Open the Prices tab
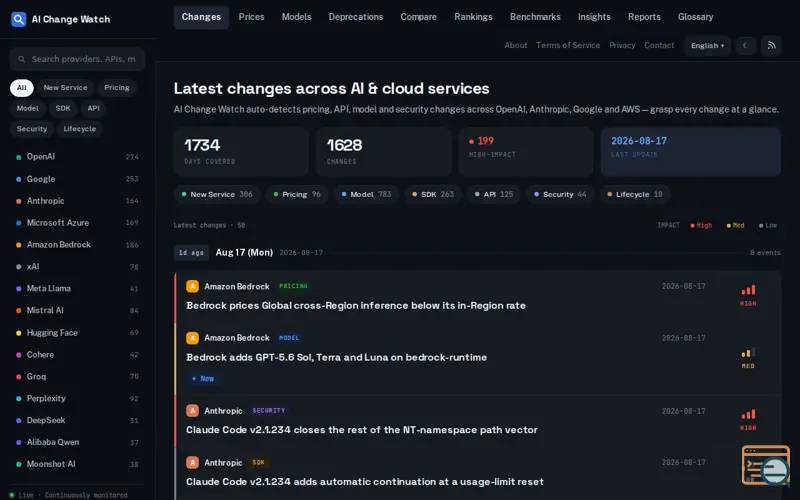 pyautogui.click(x=252, y=17)
